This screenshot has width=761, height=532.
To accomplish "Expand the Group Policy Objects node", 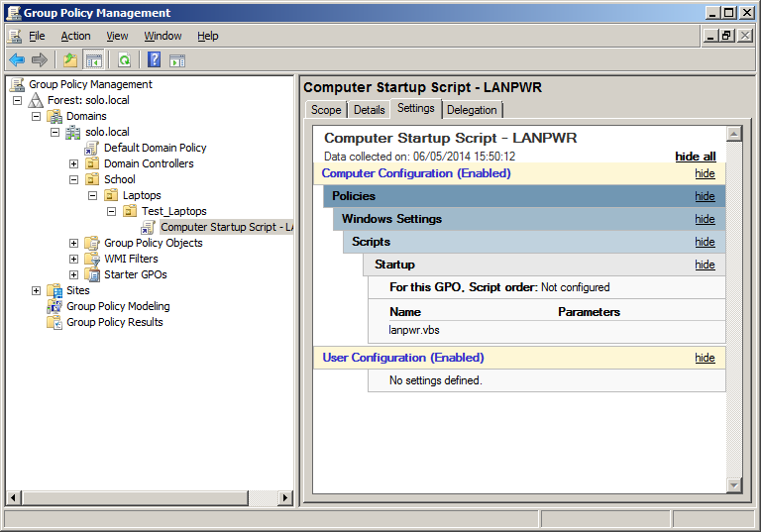I will tap(73, 243).
